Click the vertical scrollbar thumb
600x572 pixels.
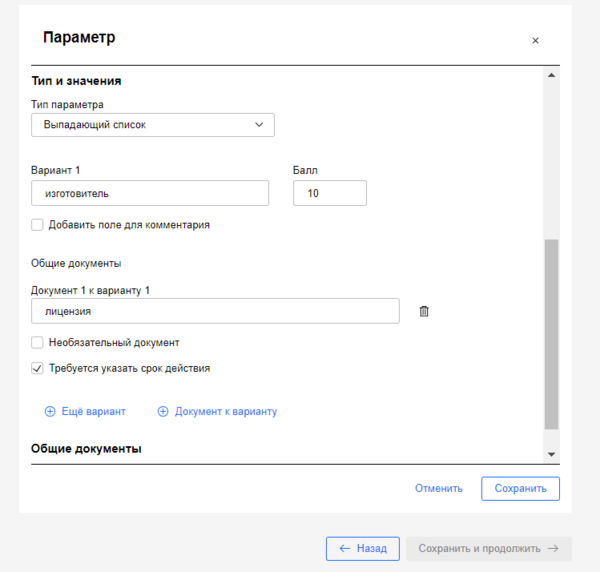click(x=551, y=335)
